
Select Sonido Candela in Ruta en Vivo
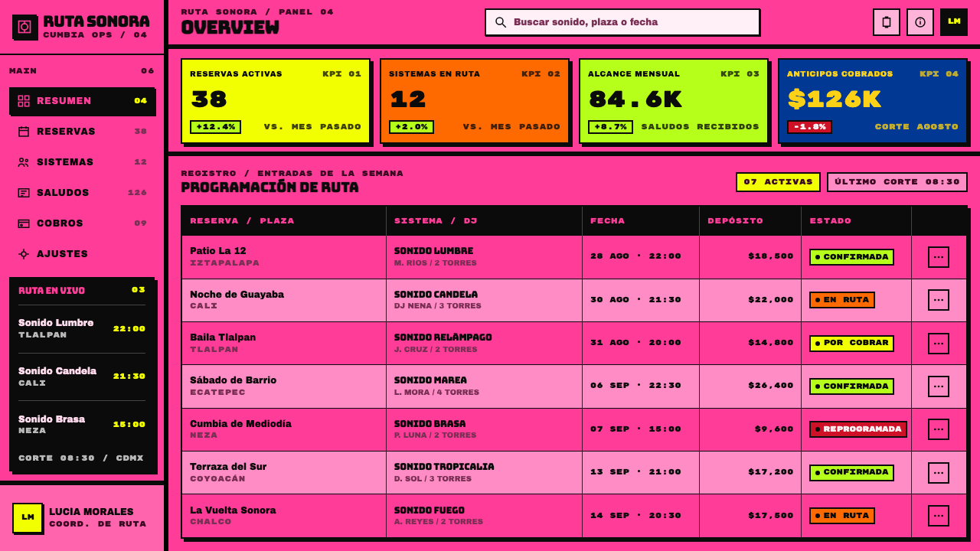(x=82, y=377)
